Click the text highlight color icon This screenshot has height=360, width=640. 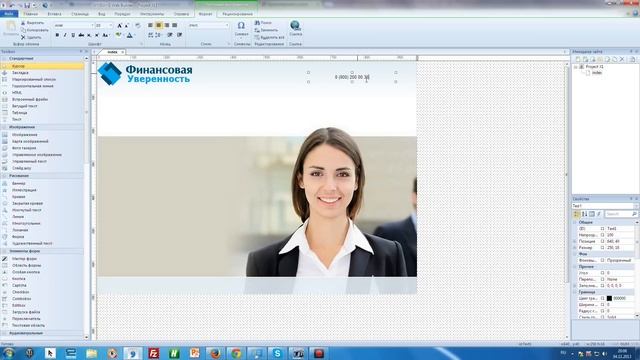point(118,36)
